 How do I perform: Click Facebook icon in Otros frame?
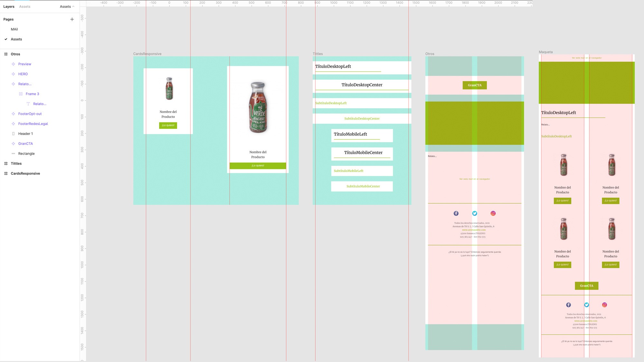[456, 214]
